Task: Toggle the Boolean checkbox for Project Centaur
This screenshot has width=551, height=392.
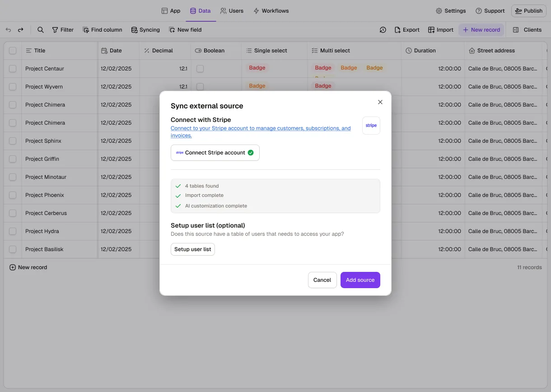Action: coord(200,69)
